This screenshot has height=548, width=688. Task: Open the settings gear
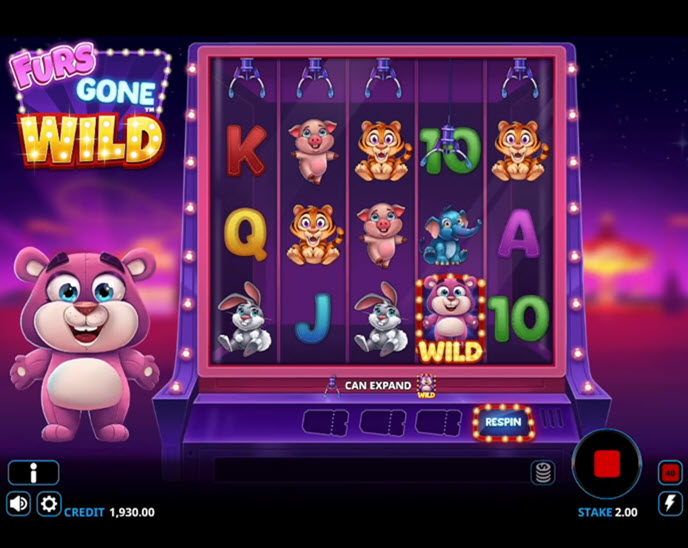click(x=49, y=504)
